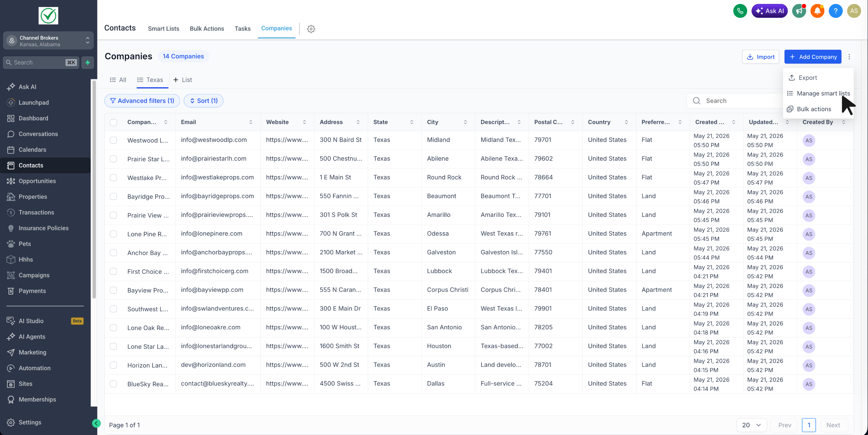Click the Import button

(x=760, y=57)
